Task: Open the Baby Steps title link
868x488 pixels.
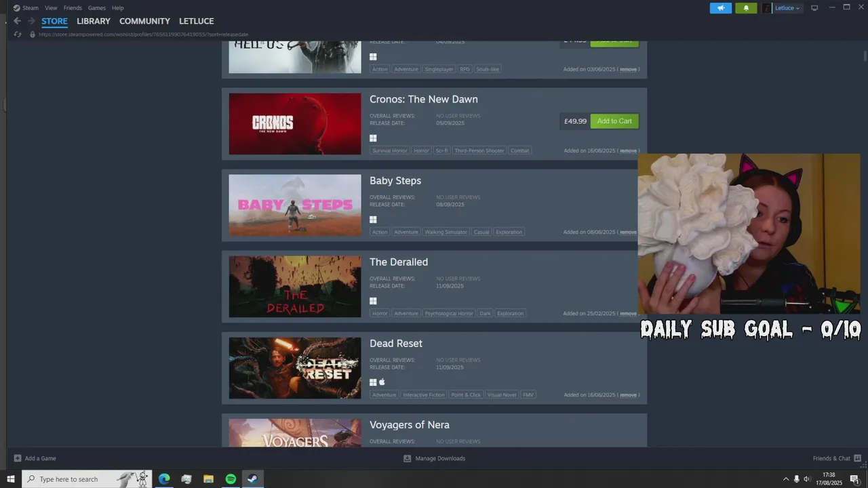Action: (395, 180)
